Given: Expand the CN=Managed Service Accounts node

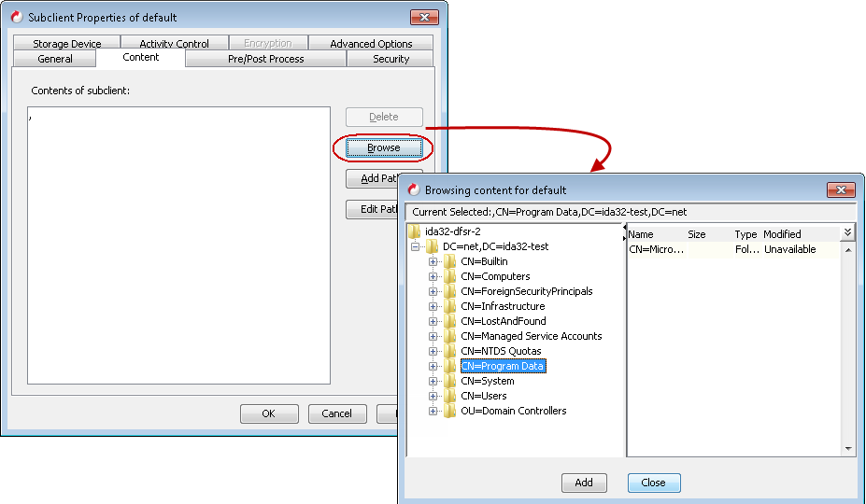Looking at the screenshot, I should coord(433,337).
